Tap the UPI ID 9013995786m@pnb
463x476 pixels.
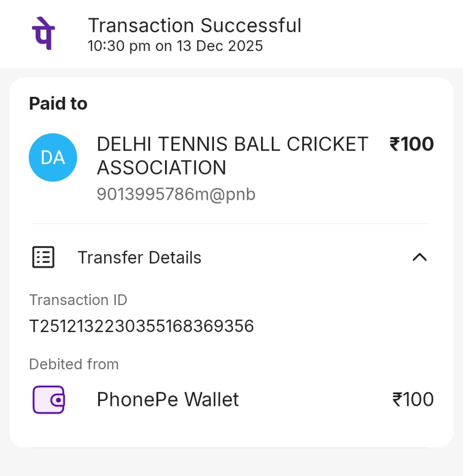176,194
